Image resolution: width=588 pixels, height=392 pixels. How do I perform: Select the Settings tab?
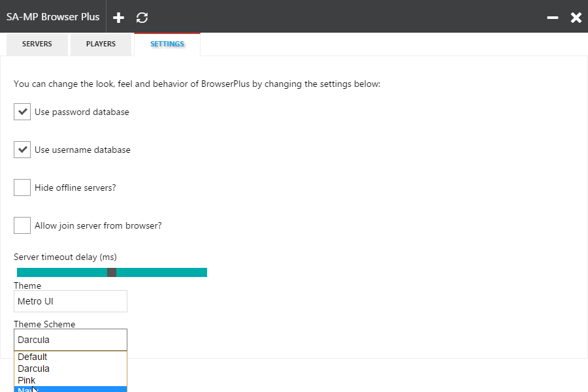coord(167,44)
